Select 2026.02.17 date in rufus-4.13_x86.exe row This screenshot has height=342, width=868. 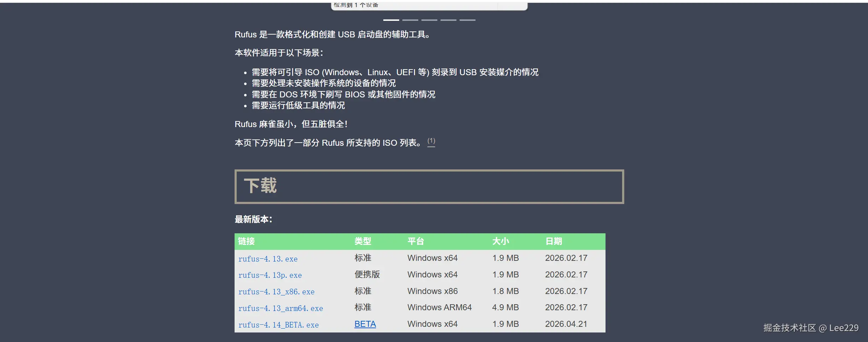pos(566,291)
